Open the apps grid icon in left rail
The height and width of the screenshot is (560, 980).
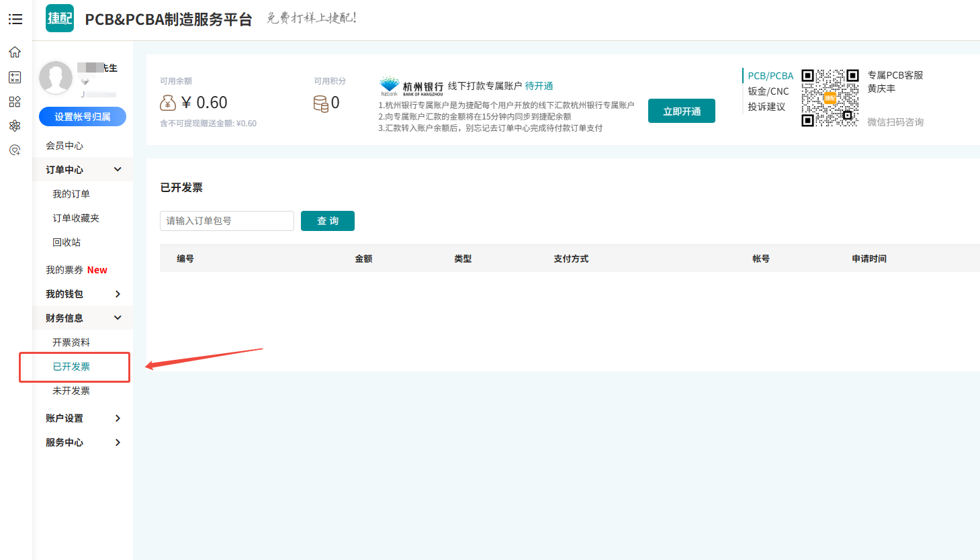(15, 101)
